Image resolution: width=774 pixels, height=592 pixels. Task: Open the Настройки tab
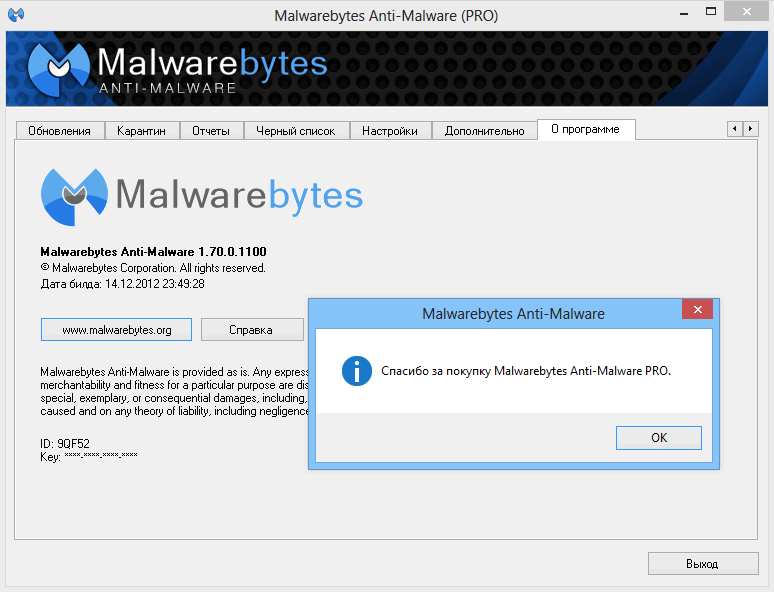390,131
